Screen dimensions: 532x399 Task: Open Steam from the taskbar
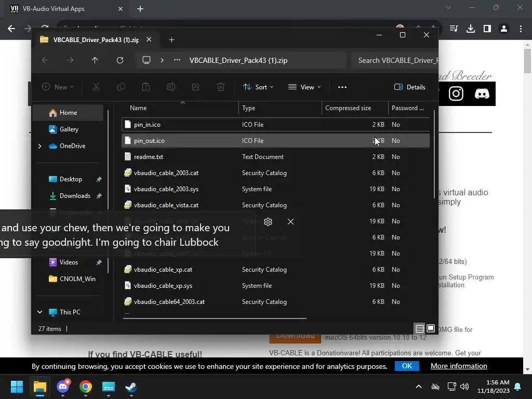point(131,387)
